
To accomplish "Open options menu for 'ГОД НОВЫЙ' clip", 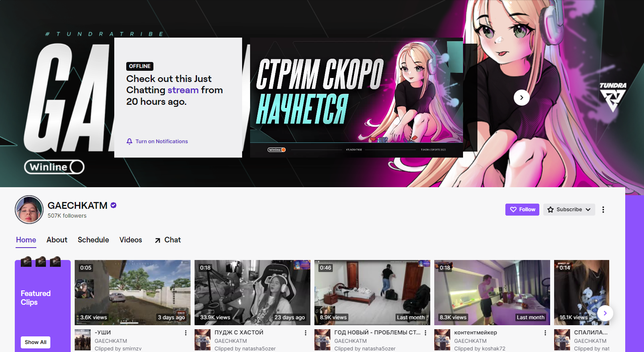I will click(425, 333).
